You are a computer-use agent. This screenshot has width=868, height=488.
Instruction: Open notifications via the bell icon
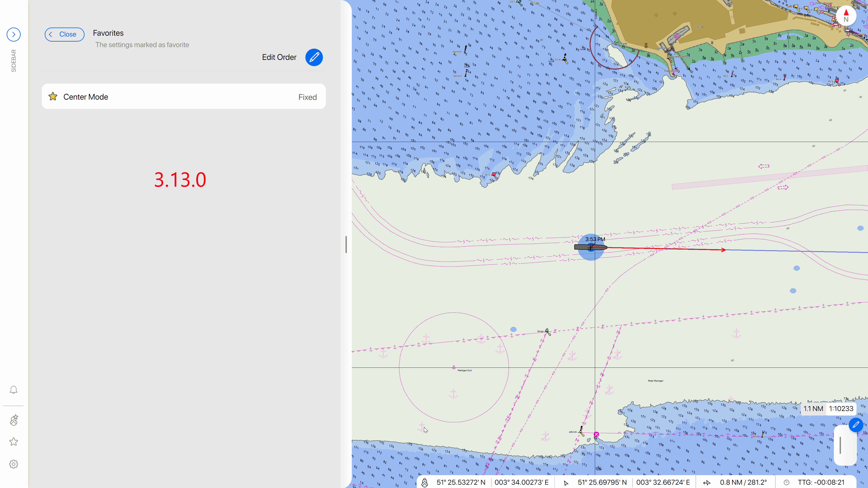tap(14, 390)
